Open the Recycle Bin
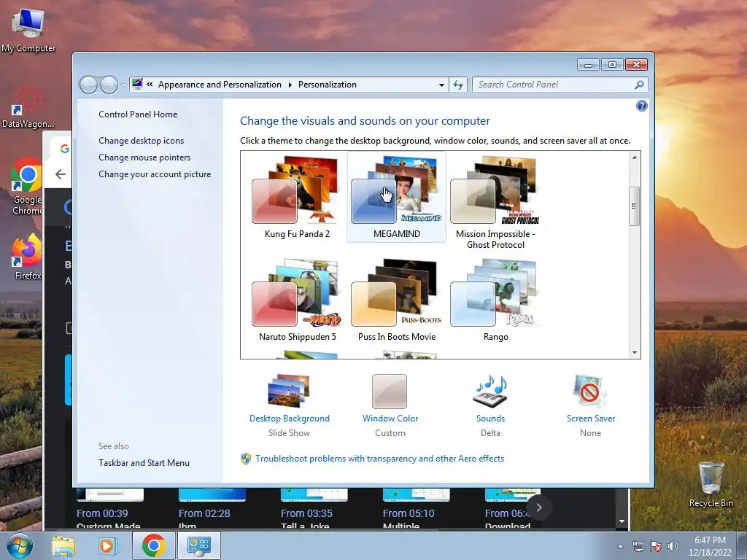Screen dimensions: 747x560 click(711, 484)
